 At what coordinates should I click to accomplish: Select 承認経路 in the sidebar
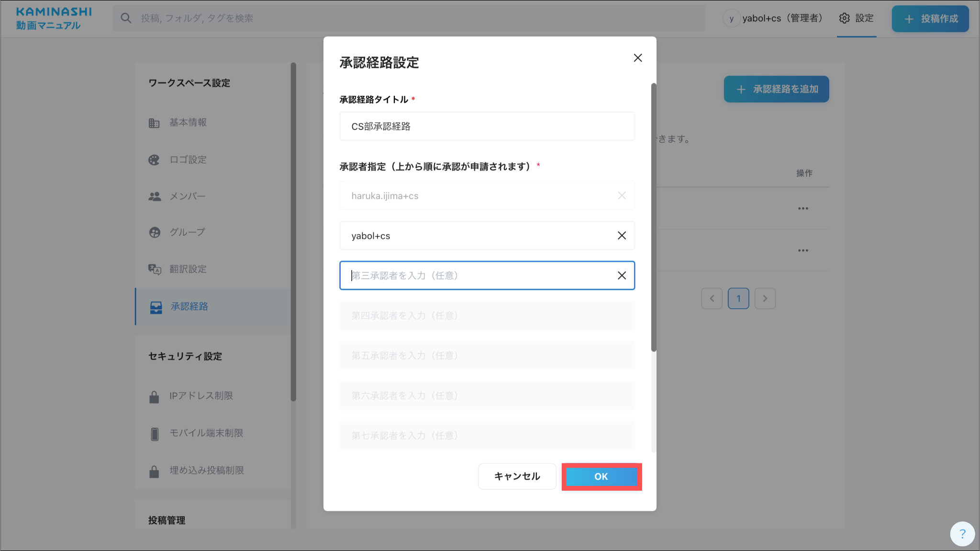point(189,306)
